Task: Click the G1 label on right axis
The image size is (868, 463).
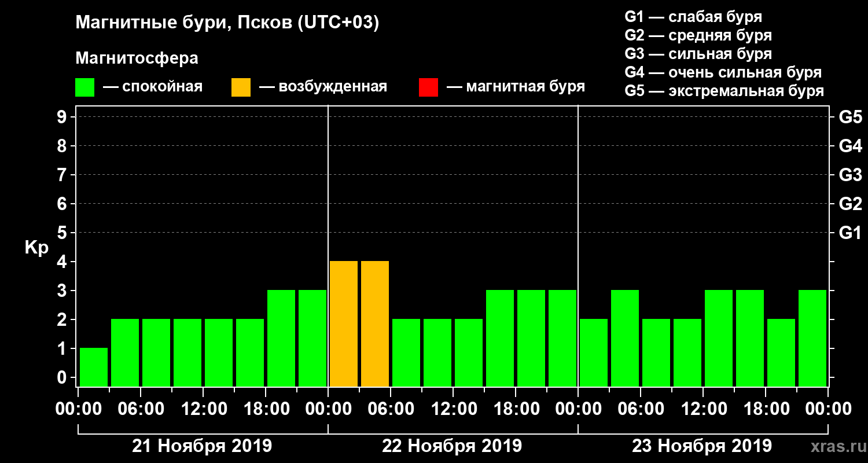Action: click(x=851, y=233)
